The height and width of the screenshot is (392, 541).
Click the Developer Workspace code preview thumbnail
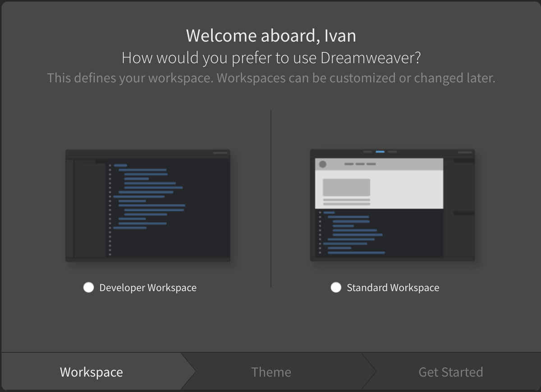[147, 205]
